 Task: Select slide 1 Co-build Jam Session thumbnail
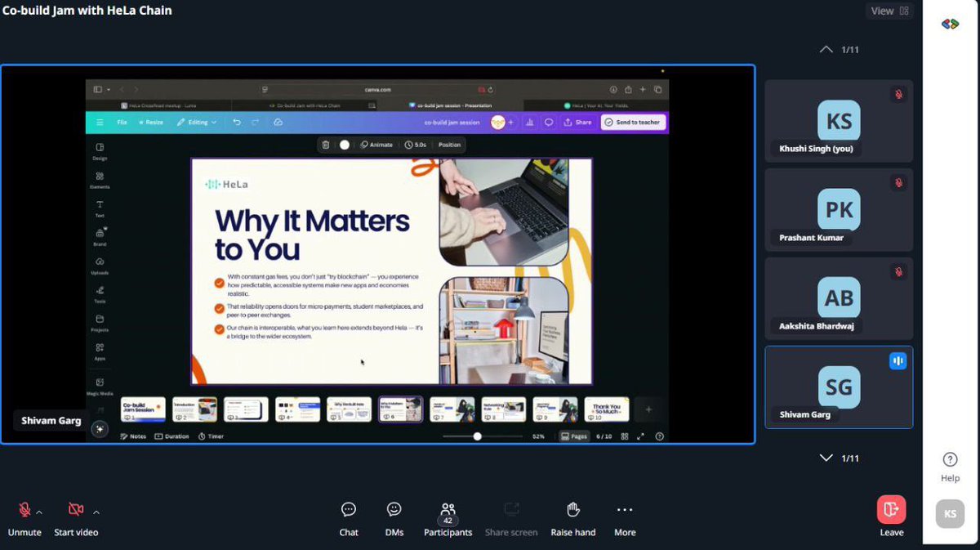click(x=143, y=409)
